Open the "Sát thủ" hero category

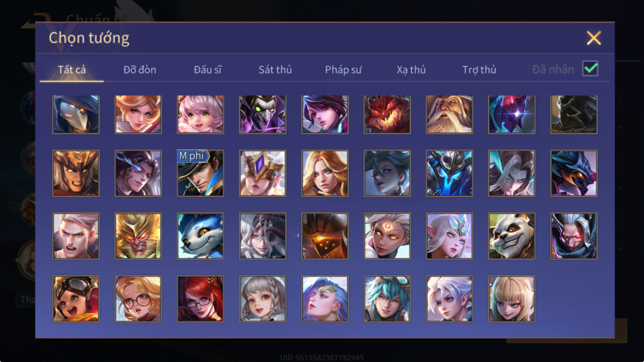(275, 69)
